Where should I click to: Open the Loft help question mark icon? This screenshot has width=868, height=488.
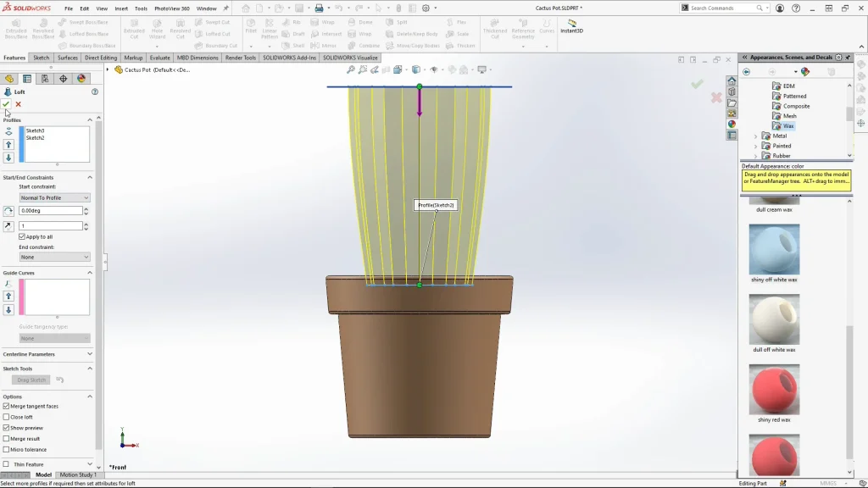point(95,91)
